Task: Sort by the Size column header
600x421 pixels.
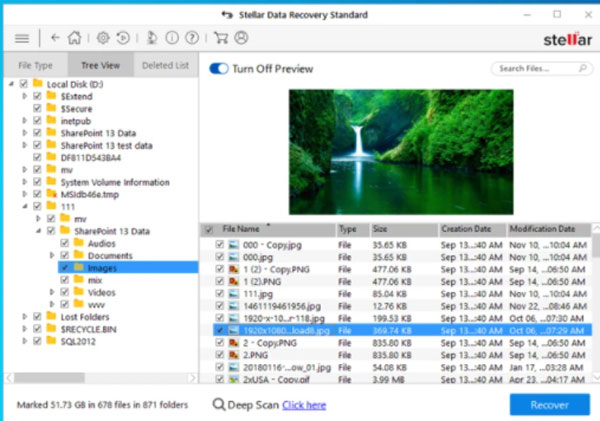Action: [x=404, y=229]
